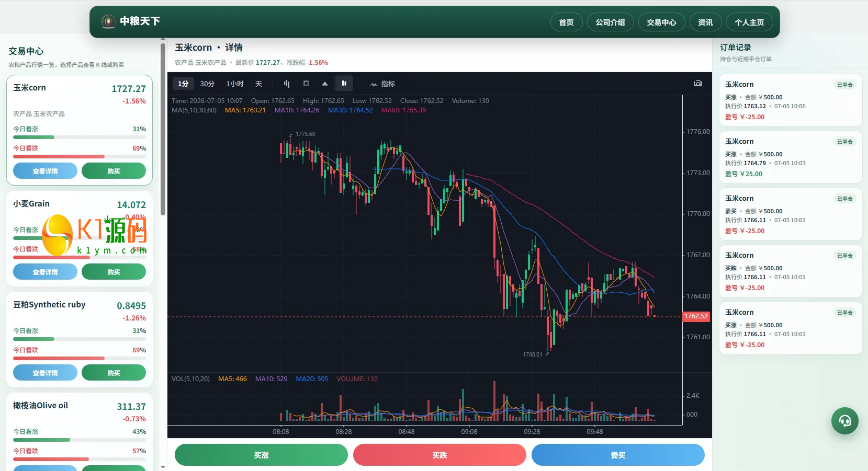This screenshot has width=868, height=471.
Task: Click 买跌 button below chart
Action: point(439,455)
